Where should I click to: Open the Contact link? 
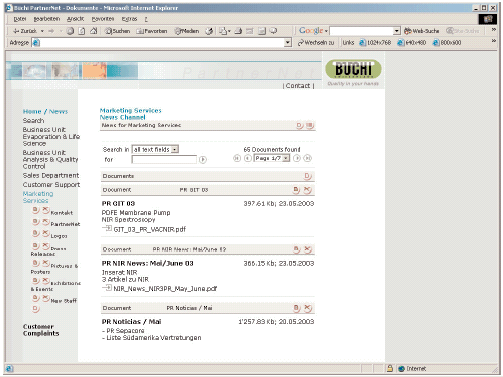298,86
